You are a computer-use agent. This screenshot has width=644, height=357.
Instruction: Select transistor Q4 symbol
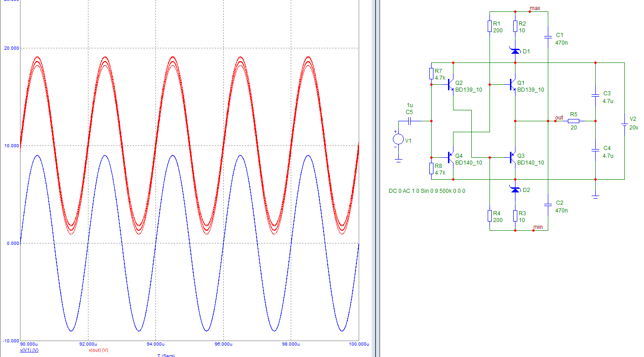(x=450, y=157)
